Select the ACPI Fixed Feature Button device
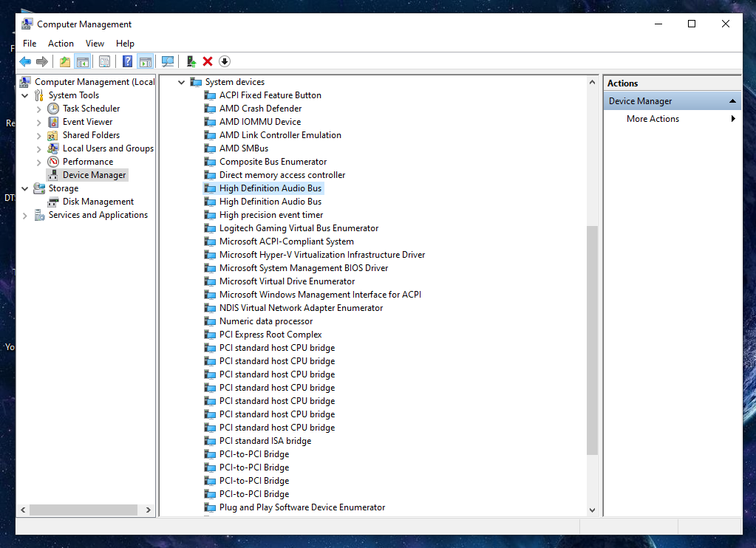 tap(270, 95)
